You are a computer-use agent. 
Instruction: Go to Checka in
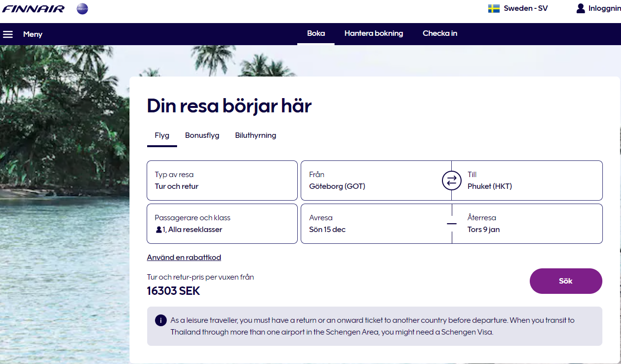coord(440,33)
